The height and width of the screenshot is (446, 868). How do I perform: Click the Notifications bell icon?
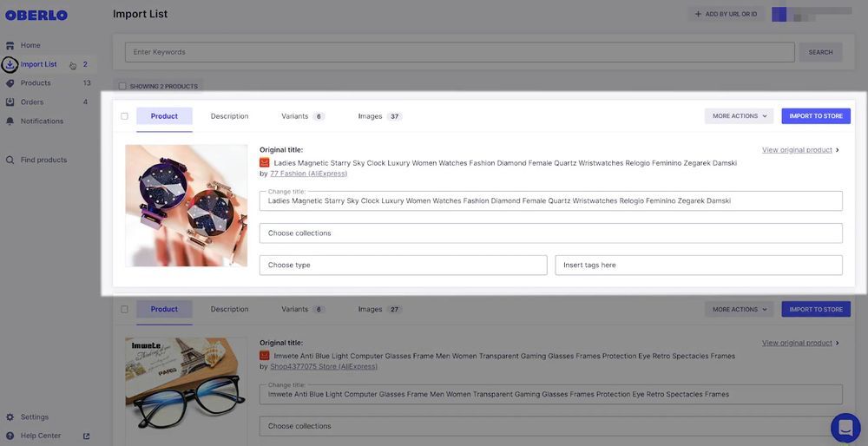click(10, 121)
